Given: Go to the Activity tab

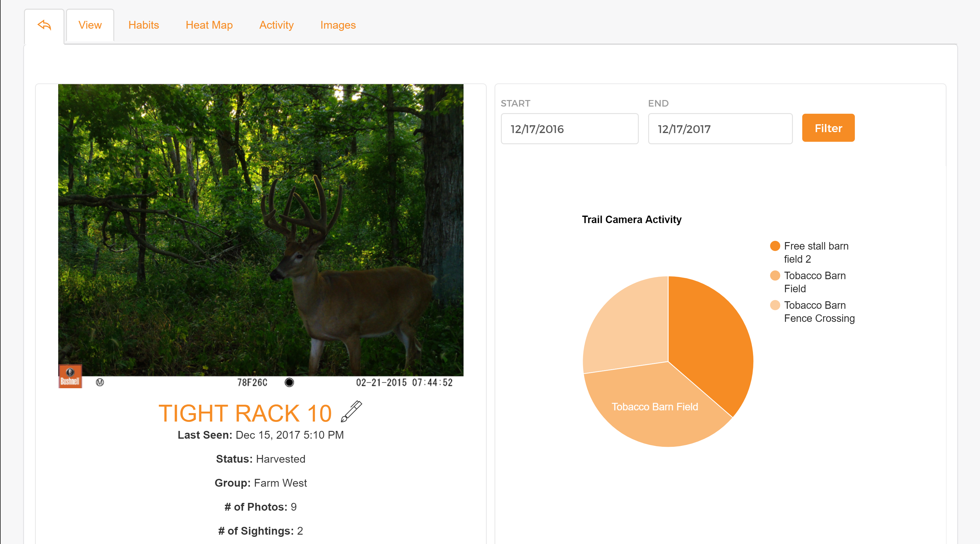Looking at the screenshot, I should tap(276, 25).
